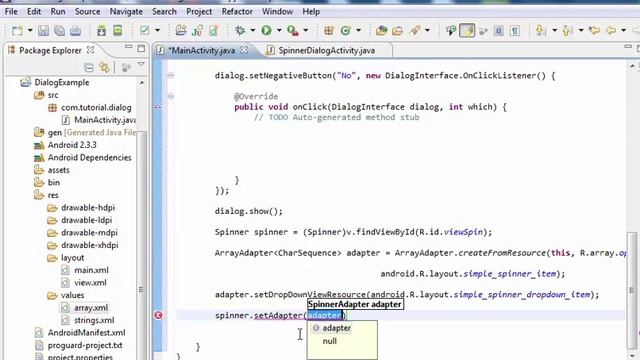Open the external tools dropdown arrow

tap(305, 31)
